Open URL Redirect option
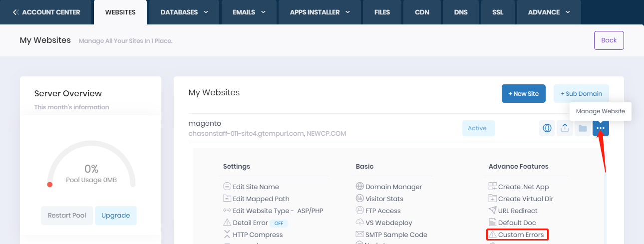Viewport: 644px width, 244px height. (518, 211)
